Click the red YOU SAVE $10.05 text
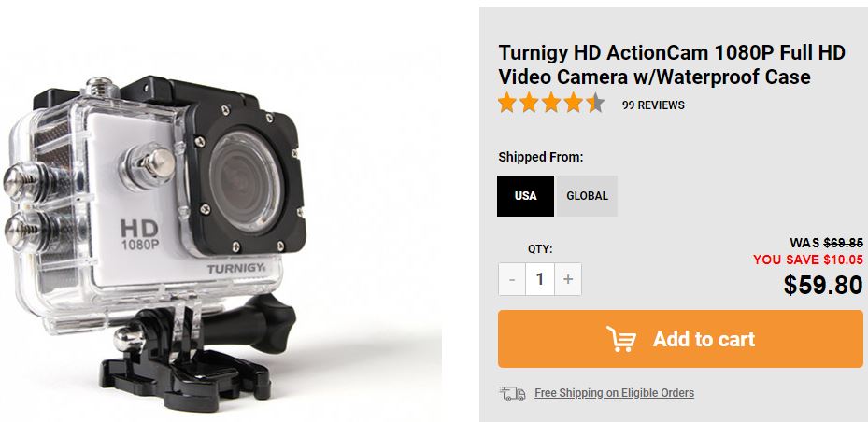Image resolution: width=868 pixels, height=422 pixels. coord(807,260)
